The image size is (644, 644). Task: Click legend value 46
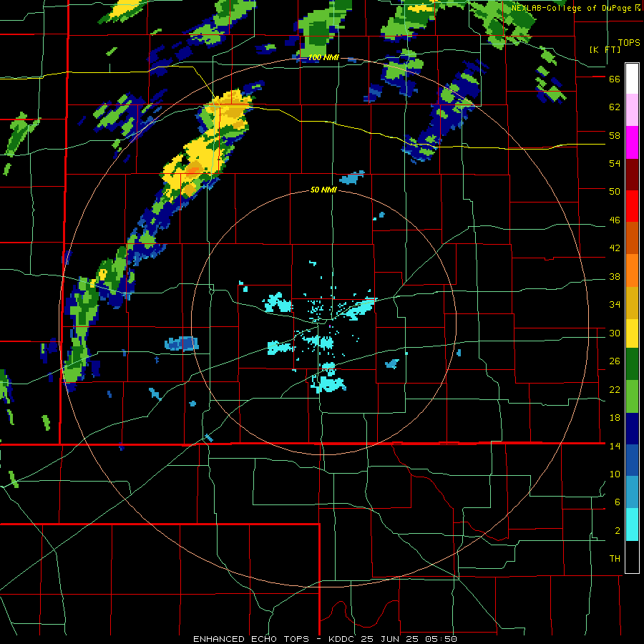coord(615,220)
